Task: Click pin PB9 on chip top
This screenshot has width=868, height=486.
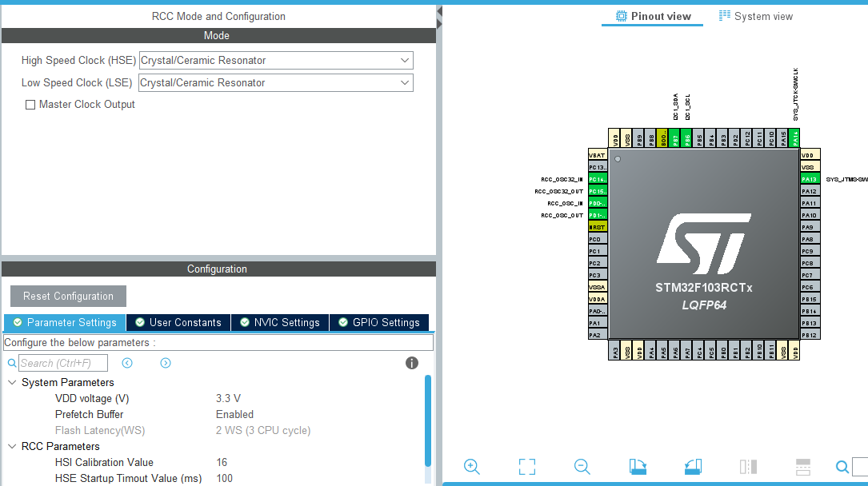Action: point(639,138)
